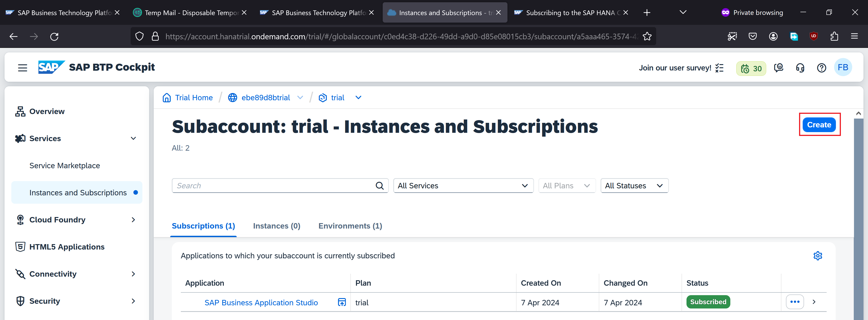Click the search magnifier icon
This screenshot has height=320, width=868.
pyautogui.click(x=380, y=186)
